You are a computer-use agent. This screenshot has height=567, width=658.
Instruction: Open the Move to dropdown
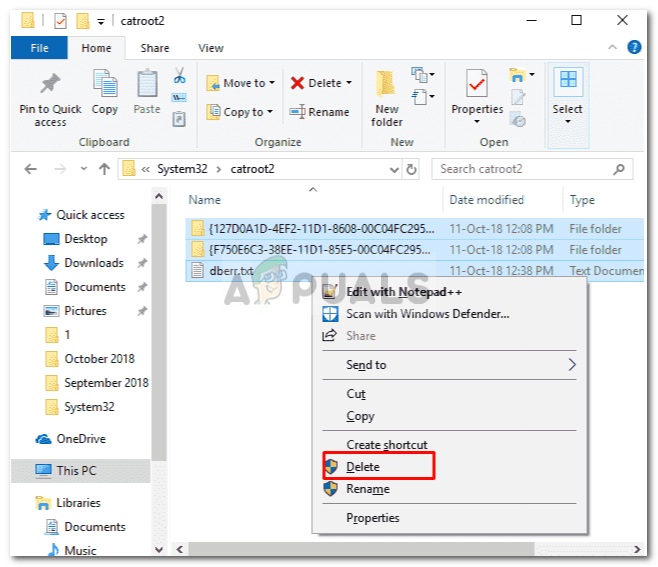pos(240,83)
